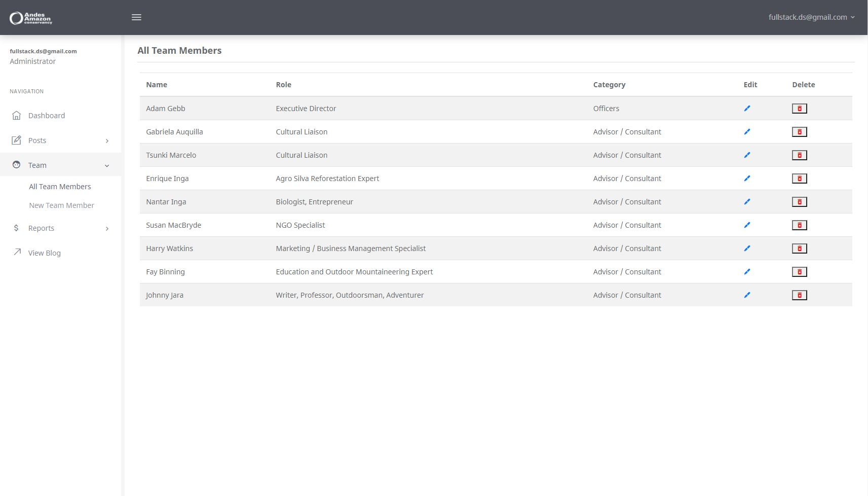Delete Gabriela Auquilla's entry
Image resolution: width=868 pixels, height=496 pixels.
pyautogui.click(x=800, y=132)
